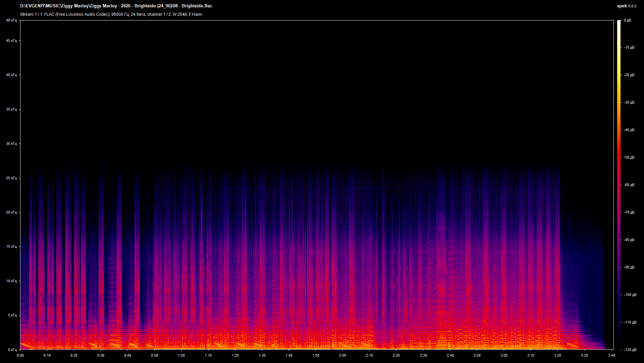This screenshot has height=363, width=644.
Task: Click the 15 кГц frequency axis label
Action: pos(11,247)
